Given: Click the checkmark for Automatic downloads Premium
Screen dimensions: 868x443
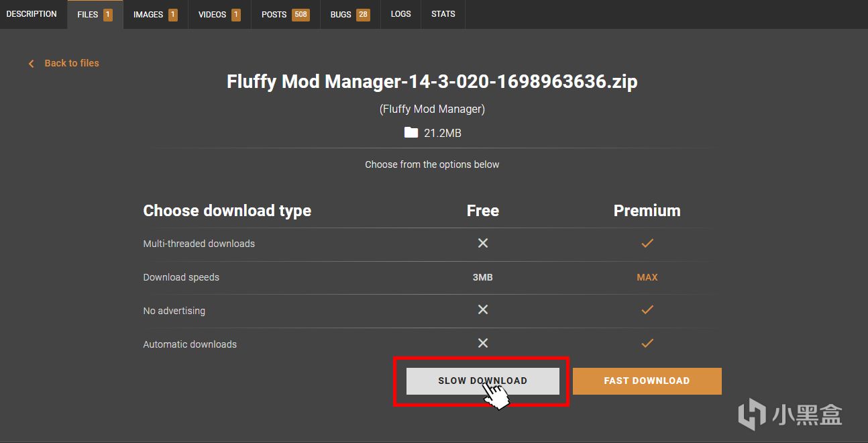Looking at the screenshot, I should [x=647, y=343].
